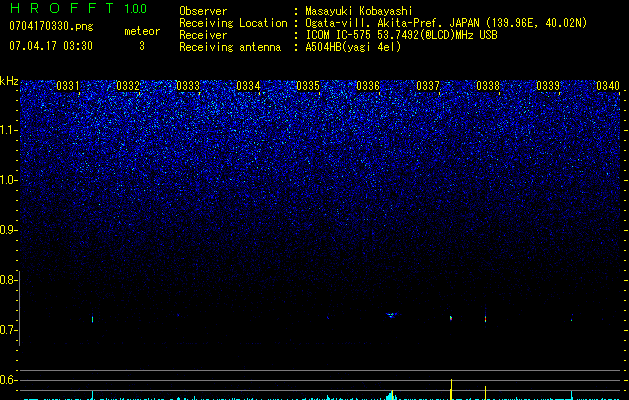Click the meteor label
Image resolution: width=629 pixels, height=400 pixels.
pos(142,31)
